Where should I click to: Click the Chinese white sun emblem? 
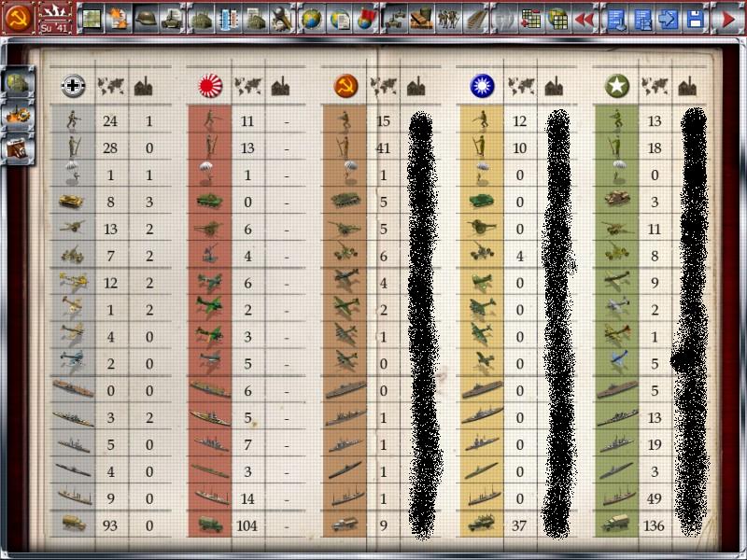pyautogui.click(x=482, y=86)
